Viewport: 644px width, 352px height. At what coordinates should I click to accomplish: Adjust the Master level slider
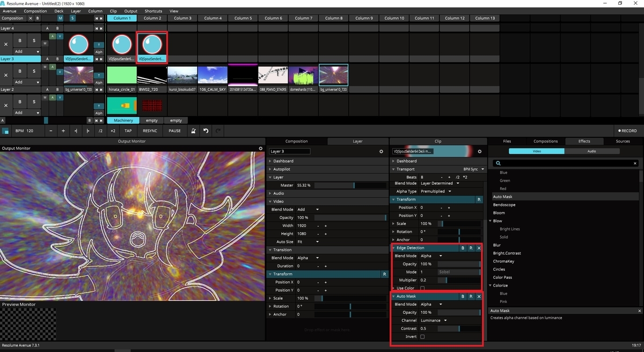click(350, 185)
